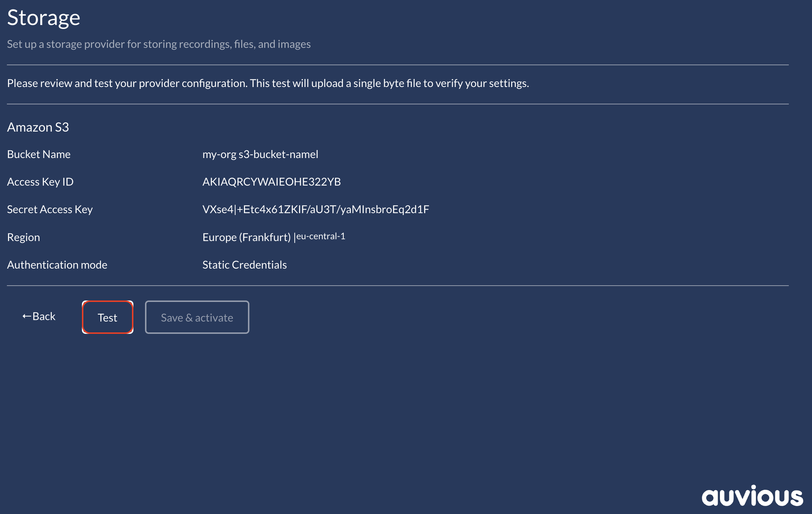Click the Bucket Name field label

(x=38, y=154)
